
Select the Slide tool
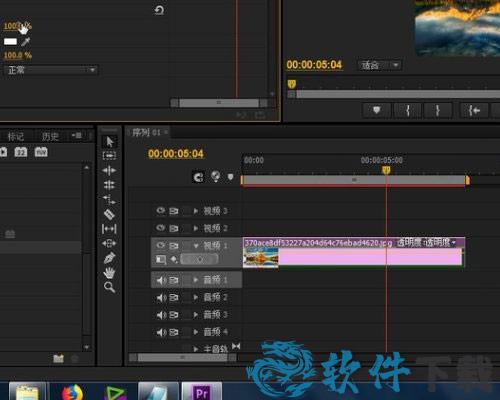109,243
